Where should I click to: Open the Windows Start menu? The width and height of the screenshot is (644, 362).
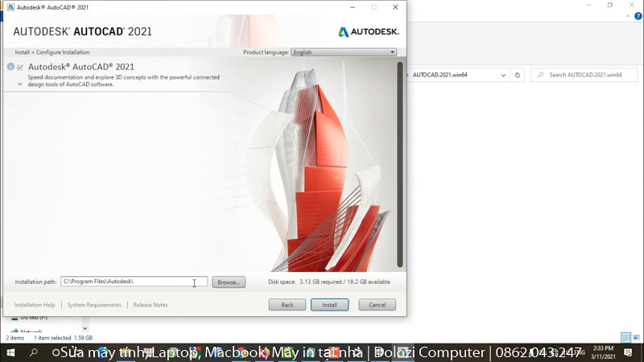(x=10, y=352)
